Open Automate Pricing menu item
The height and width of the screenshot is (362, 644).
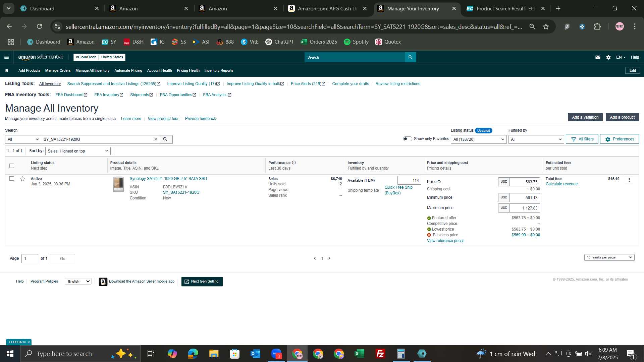click(128, 70)
